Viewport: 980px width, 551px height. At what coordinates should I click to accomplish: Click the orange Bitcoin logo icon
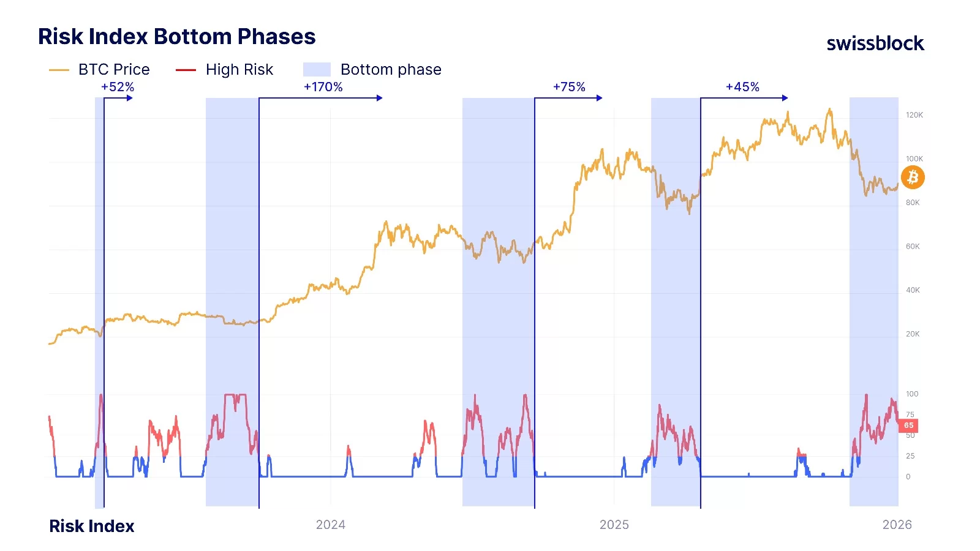coord(913,178)
